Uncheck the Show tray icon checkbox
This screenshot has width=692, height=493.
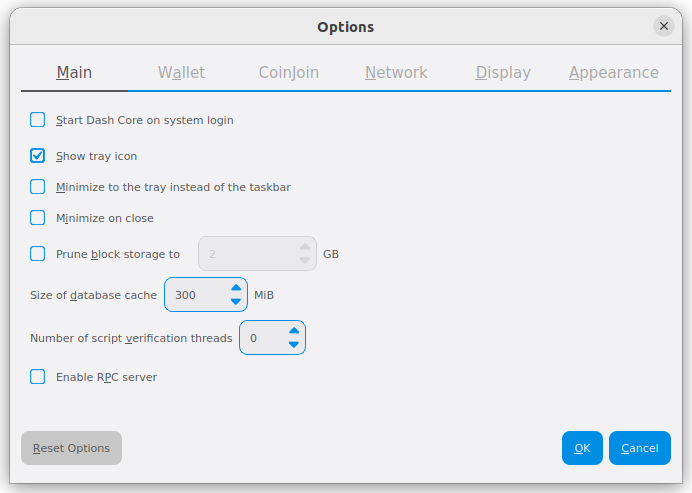click(38, 156)
